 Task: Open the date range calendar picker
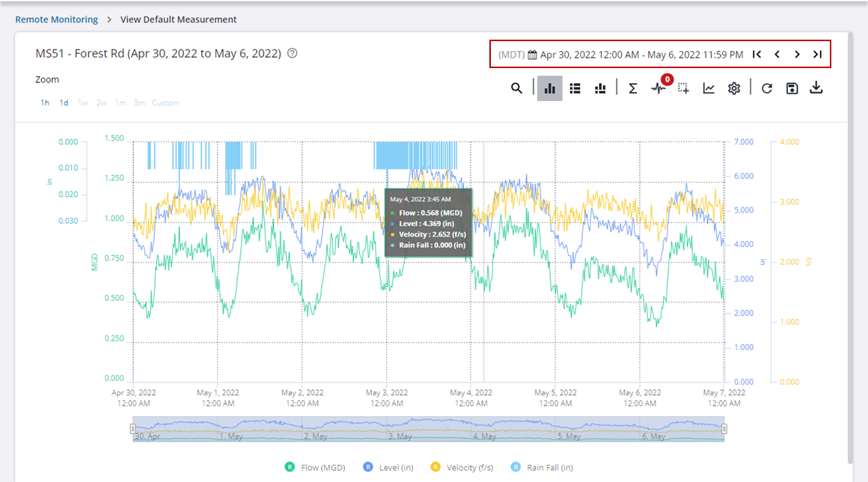[533, 55]
